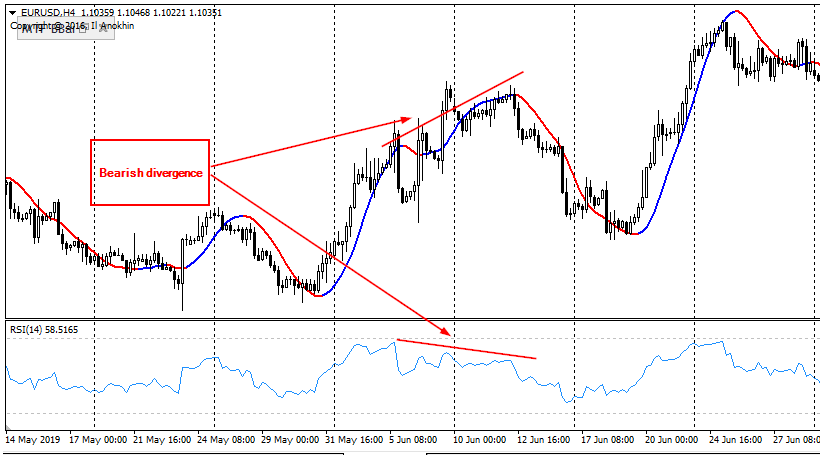
Task: Select the MTF Bars panel title
Action: click(x=46, y=30)
